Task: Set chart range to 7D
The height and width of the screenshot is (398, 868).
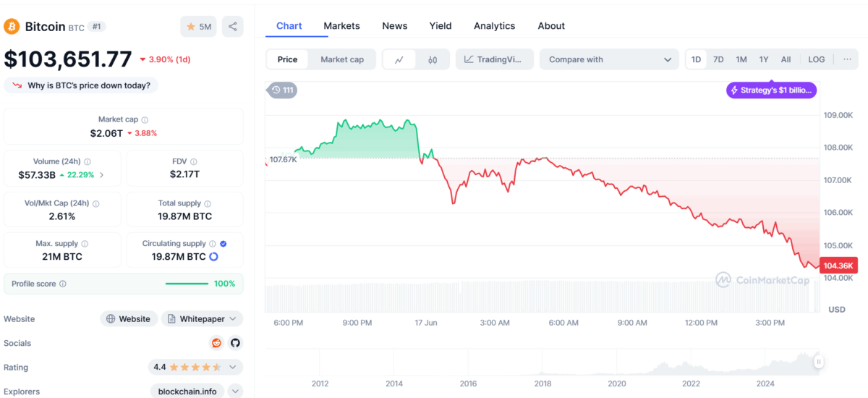Action: [718, 59]
